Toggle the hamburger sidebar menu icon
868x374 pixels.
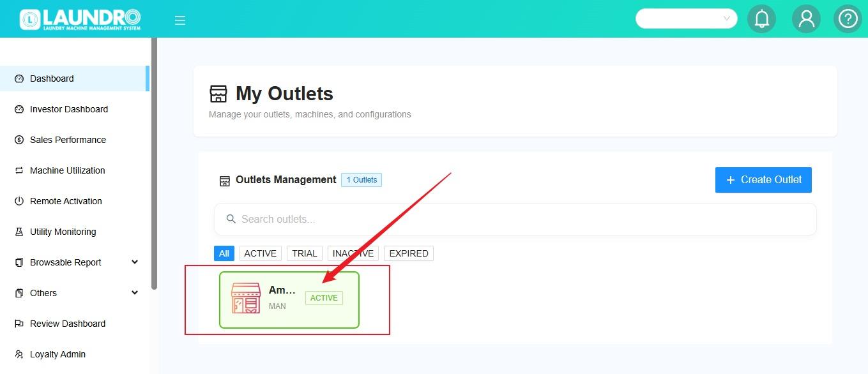click(180, 20)
